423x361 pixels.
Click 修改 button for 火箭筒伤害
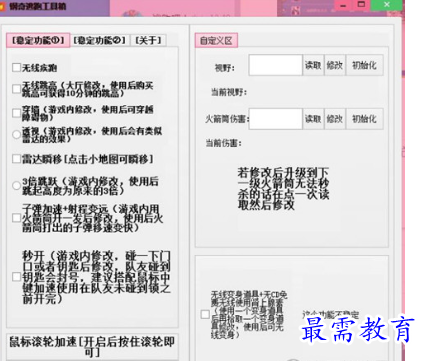(x=335, y=119)
